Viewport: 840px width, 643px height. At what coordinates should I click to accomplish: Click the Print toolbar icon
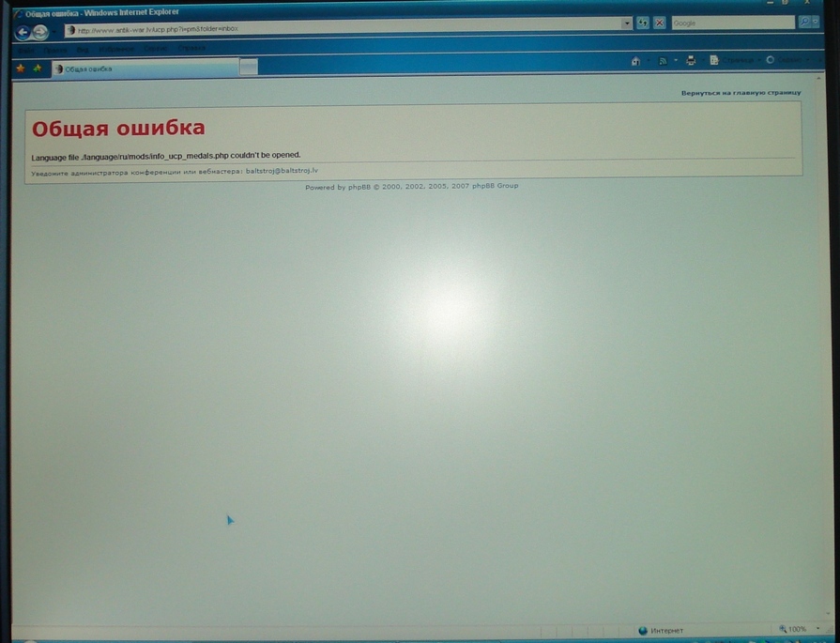pos(691,61)
